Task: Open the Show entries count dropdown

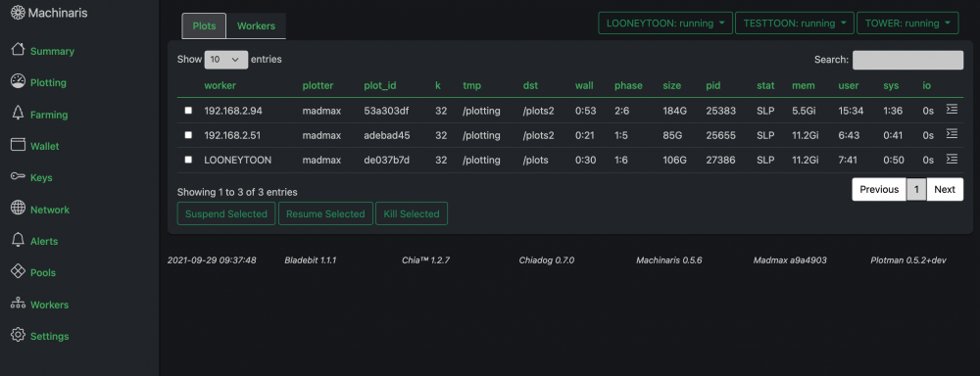Action: click(226, 60)
